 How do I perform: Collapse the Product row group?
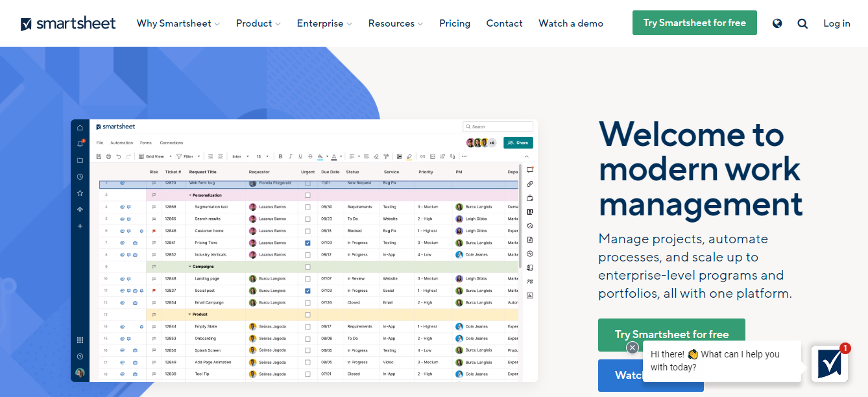click(190, 314)
